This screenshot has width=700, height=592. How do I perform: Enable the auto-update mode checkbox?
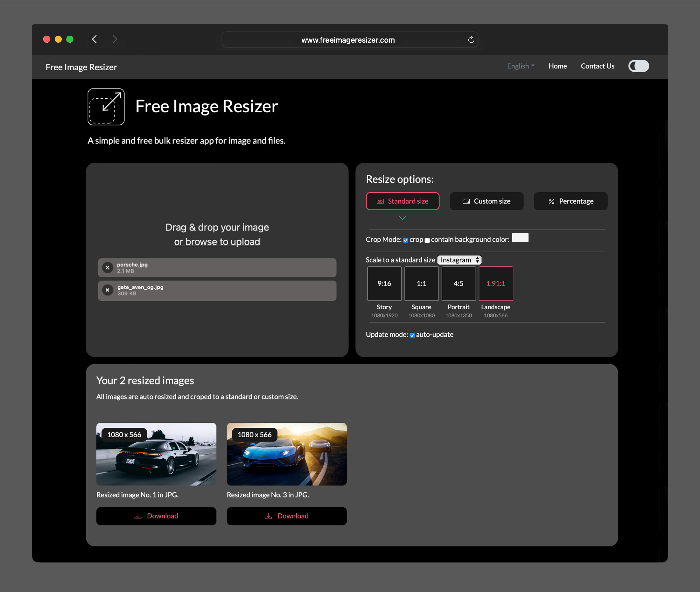(x=412, y=335)
